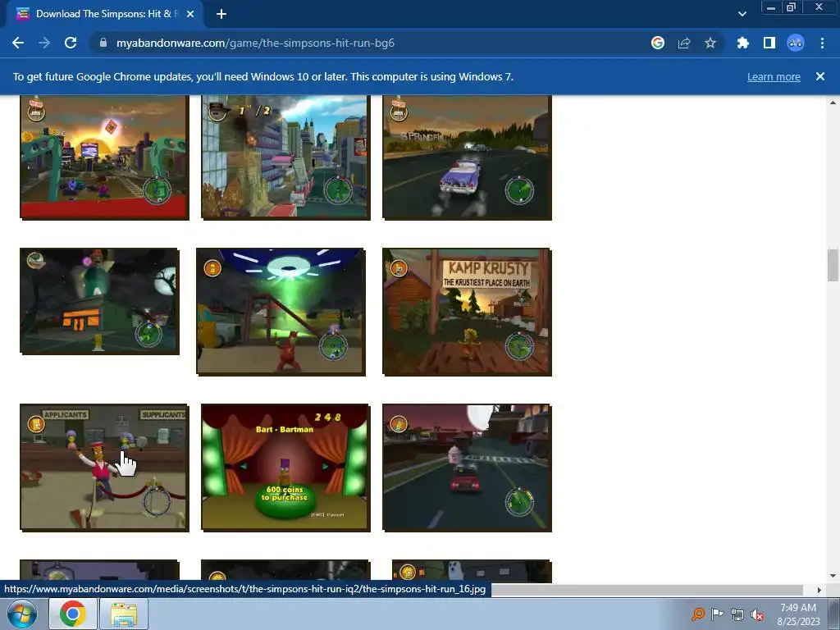This screenshot has height=630, width=840.
Task: Expand the tab search dropdown arrow
Action: click(x=742, y=14)
